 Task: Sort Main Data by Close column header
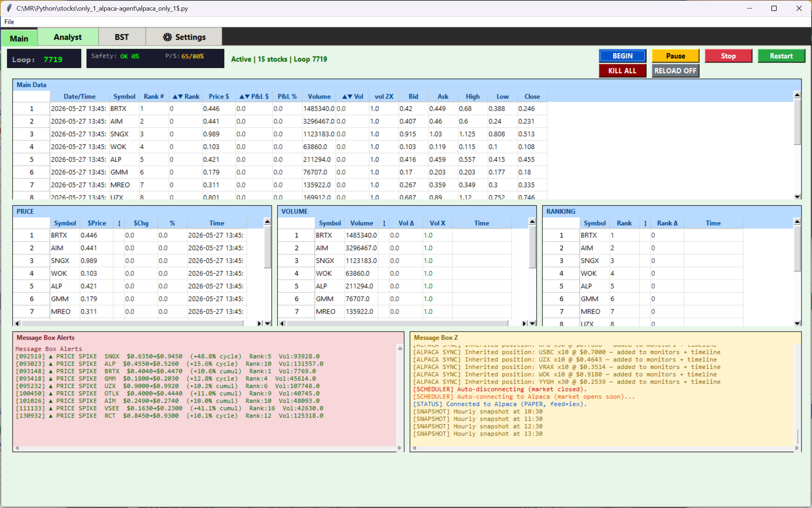pos(532,96)
